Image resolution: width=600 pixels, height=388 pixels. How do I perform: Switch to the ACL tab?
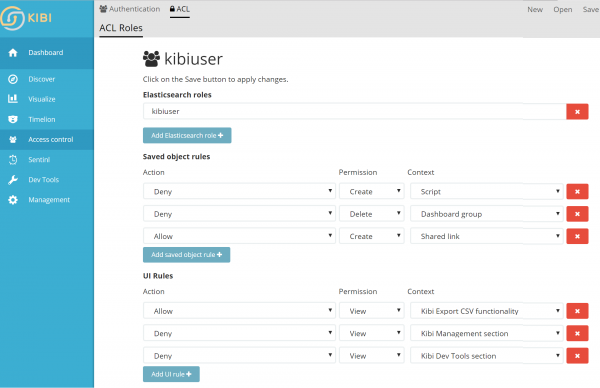pyautogui.click(x=179, y=9)
